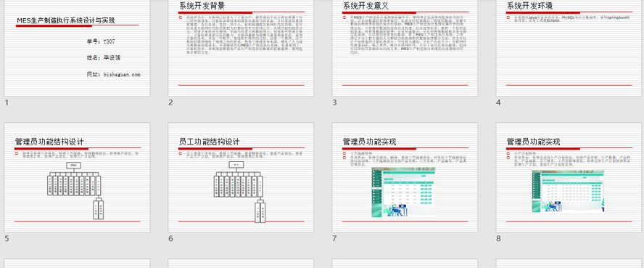
Task: Select slide 8 '管理员功能实现' with 生产计划管理
Action: tap(569, 177)
